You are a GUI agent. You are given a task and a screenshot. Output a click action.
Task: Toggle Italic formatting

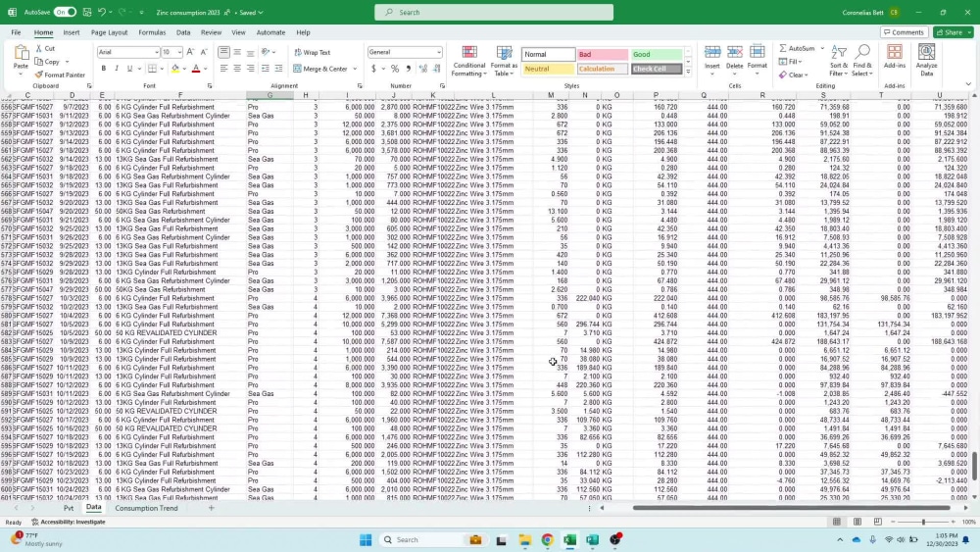117,69
